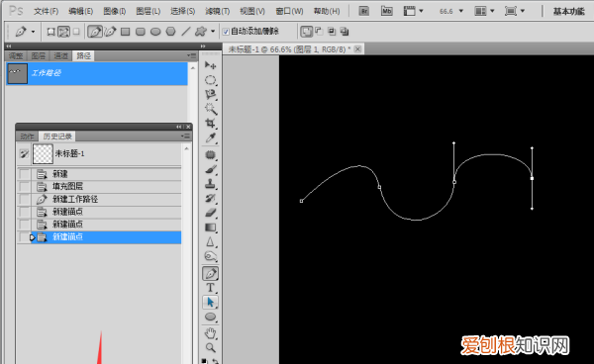The width and height of the screenshot is (594, 364).
Task: Select the 工作路径 path thumbnail
Action: (18, 73)
